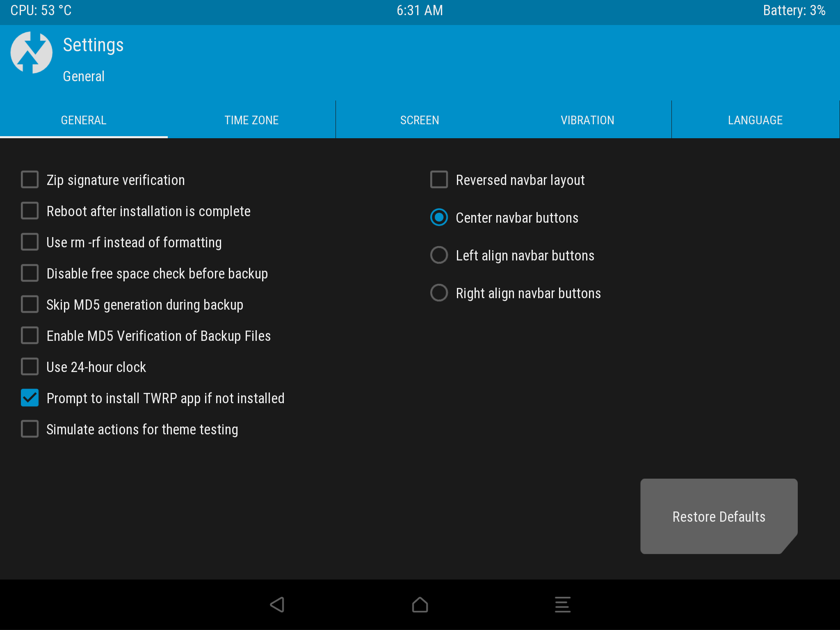Viewport: 840px width, 630px height.
Task: Switch to the Time Zone tab
Action: click(251, 120)
